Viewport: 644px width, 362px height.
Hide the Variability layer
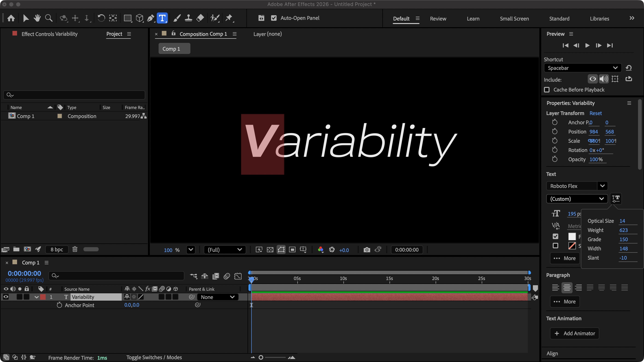coord(6,297)
